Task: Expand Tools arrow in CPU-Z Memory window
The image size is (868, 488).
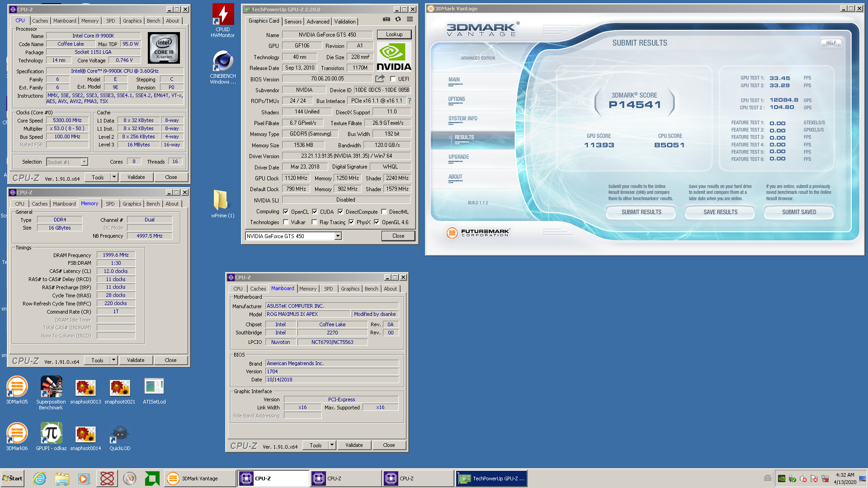Action: (113, 360)
